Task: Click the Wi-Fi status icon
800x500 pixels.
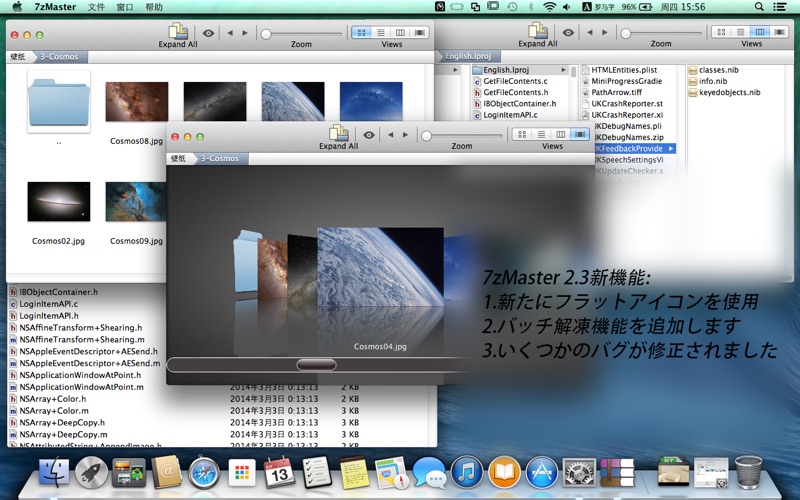Action: 549,7
